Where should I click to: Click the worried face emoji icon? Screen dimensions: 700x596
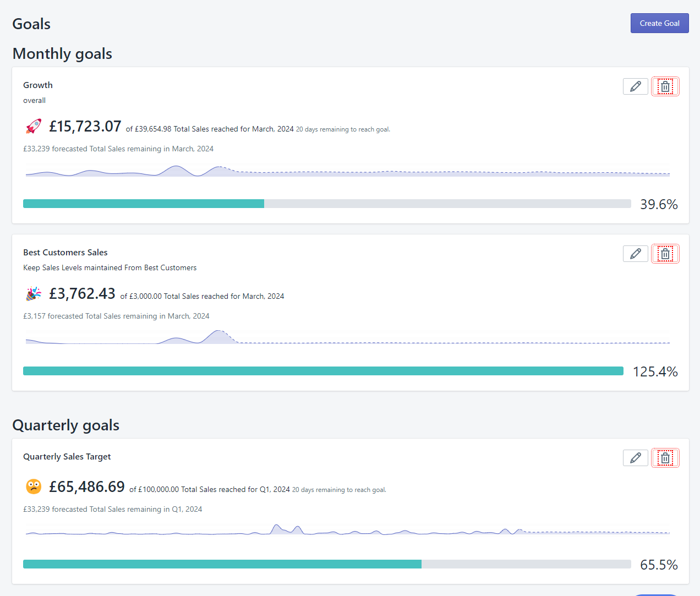coord(34,486)
